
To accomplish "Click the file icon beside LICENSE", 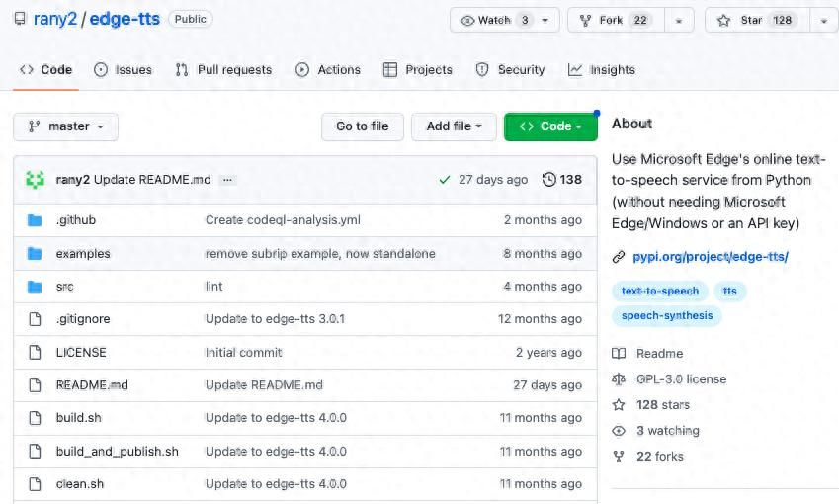I will [x=35, y=353].
